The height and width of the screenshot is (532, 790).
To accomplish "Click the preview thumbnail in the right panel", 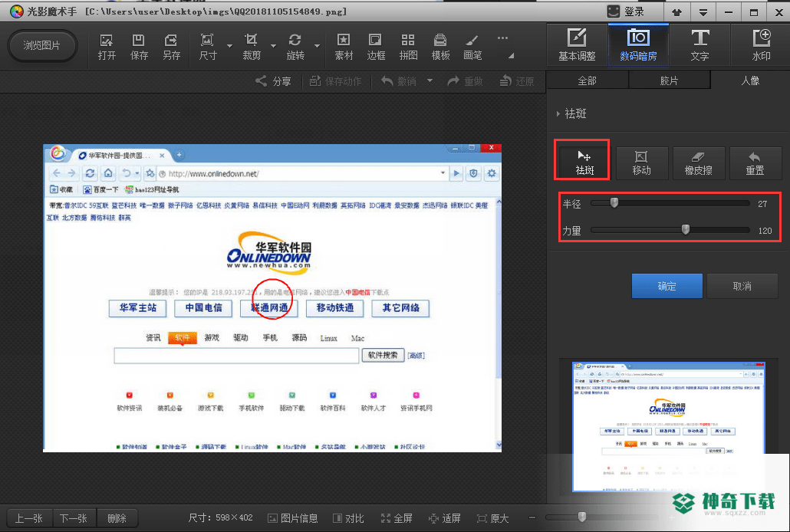I will pyautogui.click(x=669, y=426).
